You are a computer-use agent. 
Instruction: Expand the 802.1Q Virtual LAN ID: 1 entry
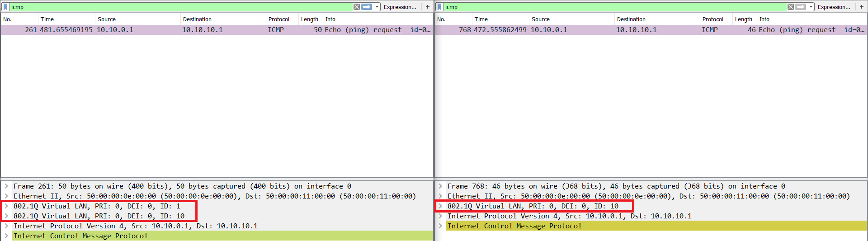click(x=6, y=206)
